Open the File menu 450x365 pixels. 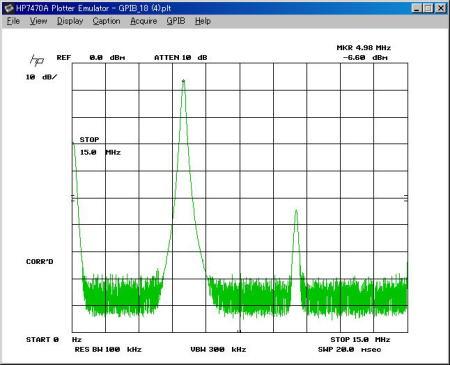[x=13, y=21]
